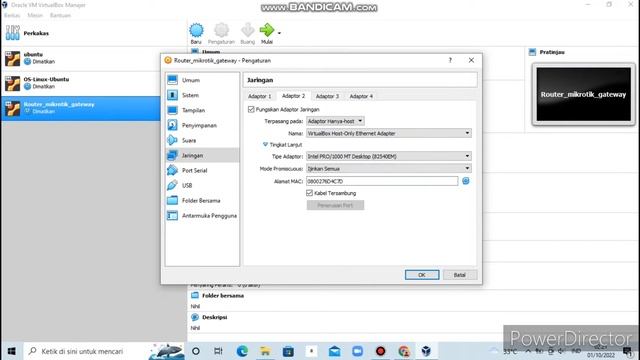The width and height of the screenshot is (640, 360).
Task: Open Chrome from taskbar
Action: coord(404,351)
